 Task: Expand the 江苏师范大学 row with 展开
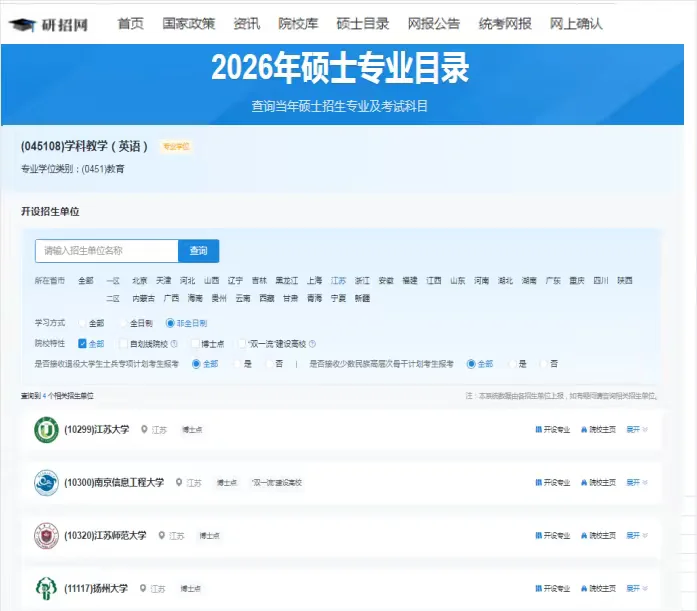point(637,535)
